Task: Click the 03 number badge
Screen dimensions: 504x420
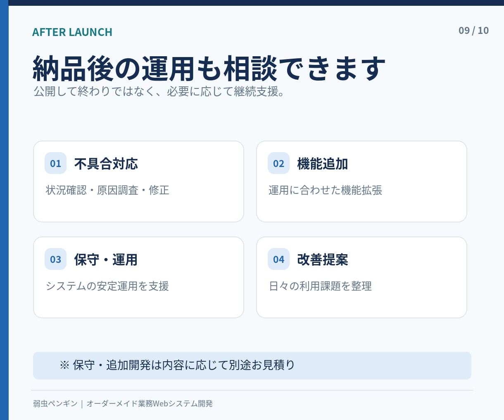Action: coord(55,259)
